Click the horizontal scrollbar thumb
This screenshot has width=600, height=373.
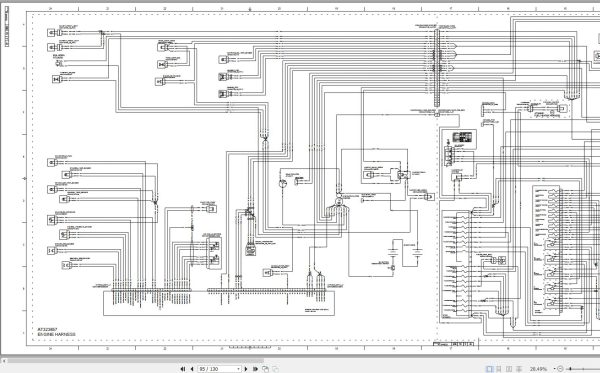135,360
